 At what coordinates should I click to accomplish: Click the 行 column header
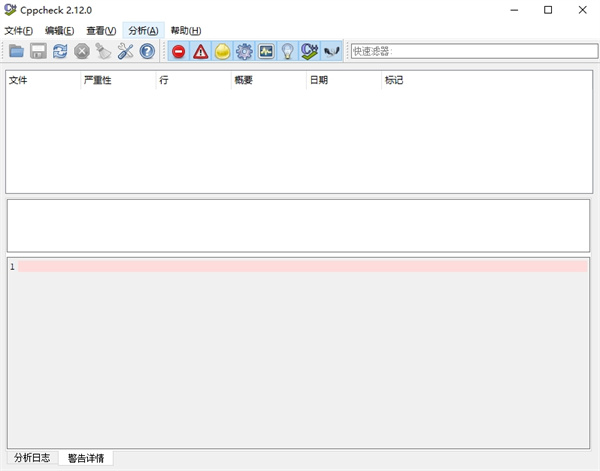coord(193,80)
